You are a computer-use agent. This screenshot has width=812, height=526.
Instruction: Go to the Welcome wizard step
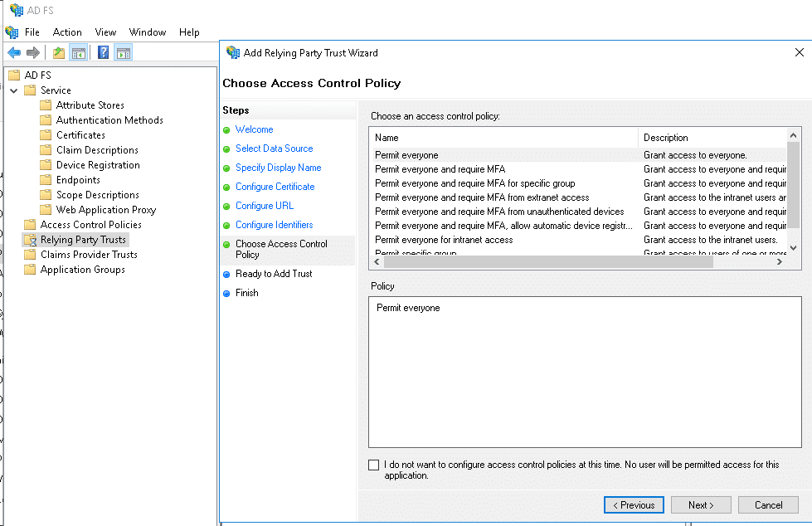(x=255, y=129)
